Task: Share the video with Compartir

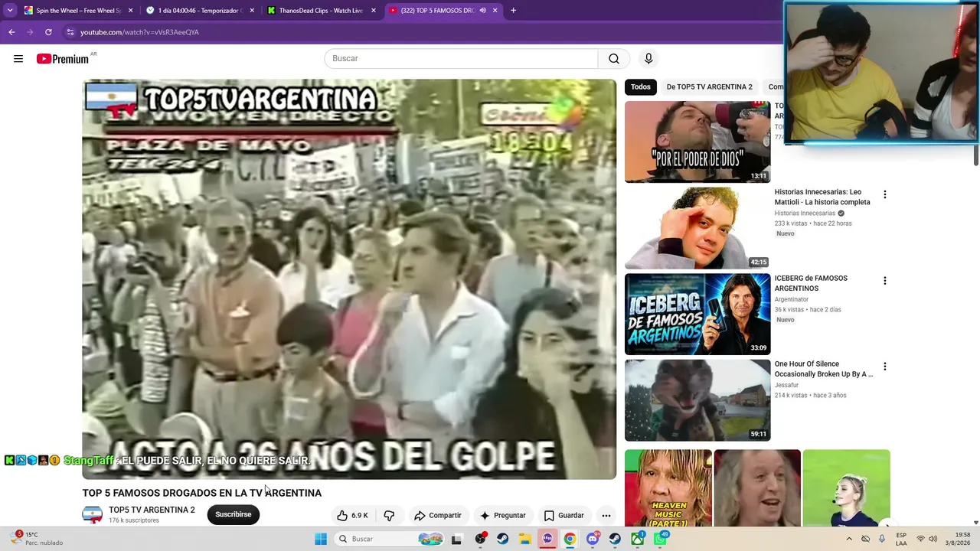Action: 438,515
